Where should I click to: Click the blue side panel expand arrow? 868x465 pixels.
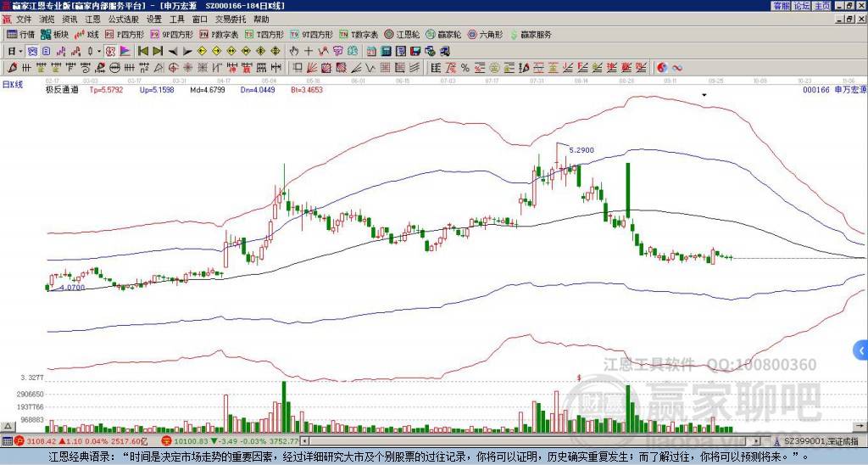pos(861,350)
